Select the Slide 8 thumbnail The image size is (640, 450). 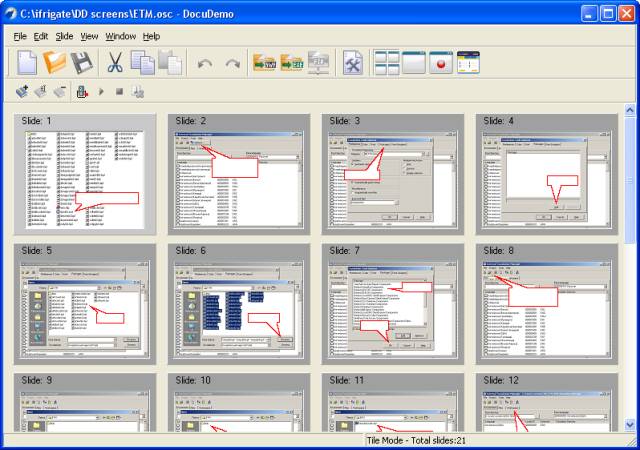[547, 304]
